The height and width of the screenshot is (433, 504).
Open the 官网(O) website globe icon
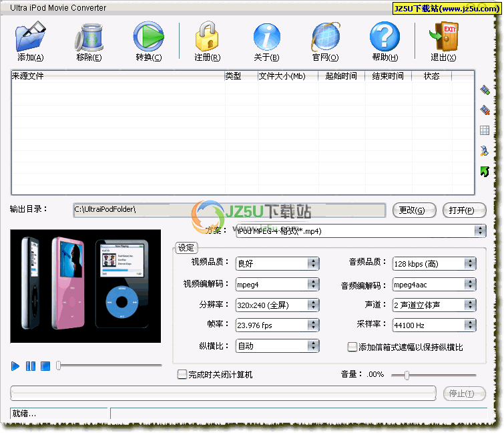325,37
